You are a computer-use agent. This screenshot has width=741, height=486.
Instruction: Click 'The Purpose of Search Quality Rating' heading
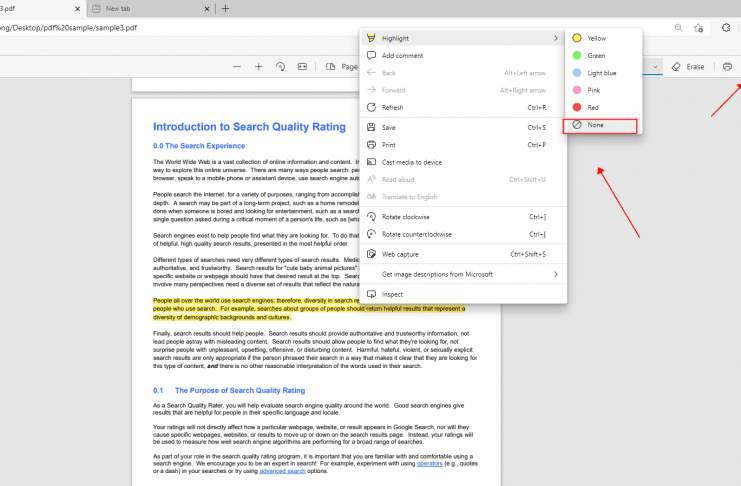point(240,391)
